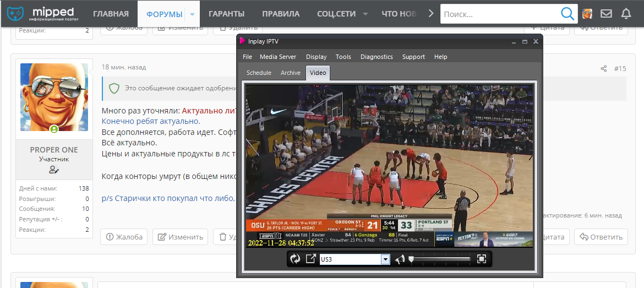Click the Inplay IPTV pink app icon
Viewport: 644px width, 288px height.
[242, 41]
